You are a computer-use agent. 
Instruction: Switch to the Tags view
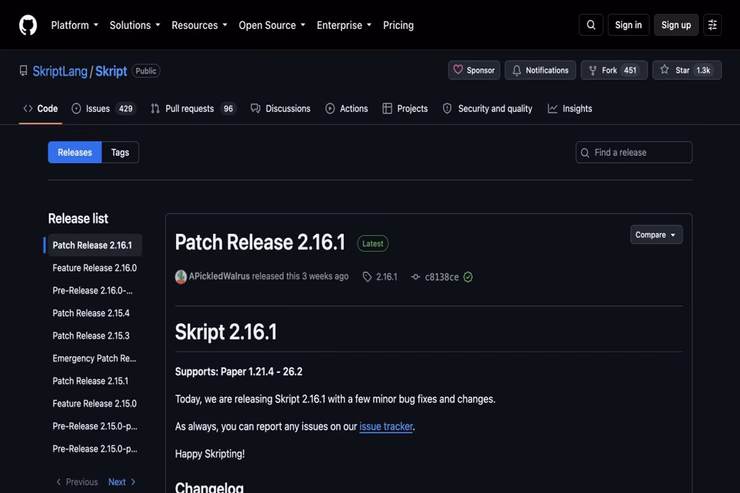click(x=120, y=152)
